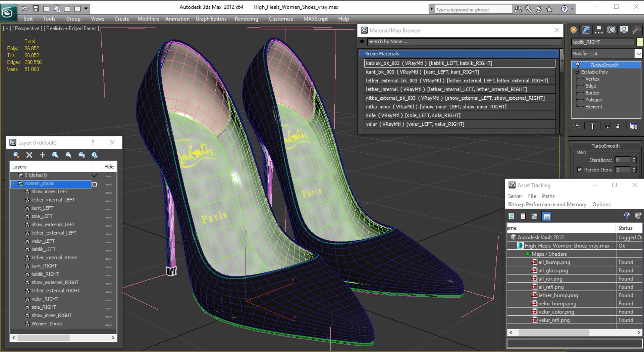Toggle hide for sole_RIGHT row
644x352 pixels.
coord(109,308)
